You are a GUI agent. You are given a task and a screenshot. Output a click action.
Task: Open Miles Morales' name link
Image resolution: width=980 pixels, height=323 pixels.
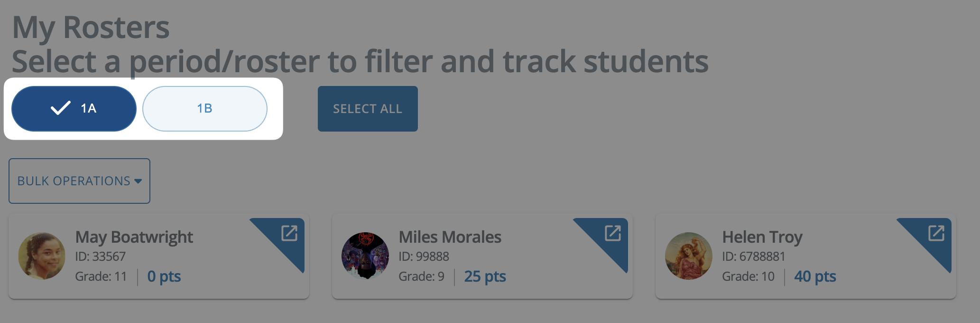pyautogui.click(x=450, y=237)
